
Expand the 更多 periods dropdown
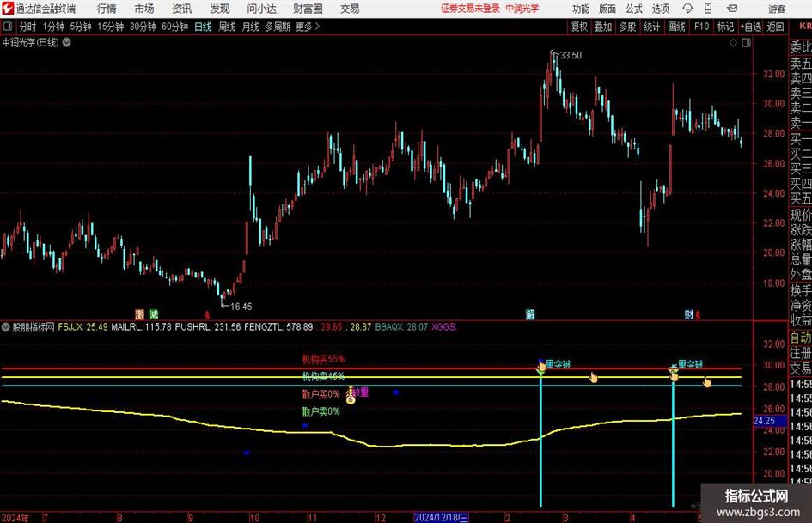pyautogui.click(x=308, y=27)
